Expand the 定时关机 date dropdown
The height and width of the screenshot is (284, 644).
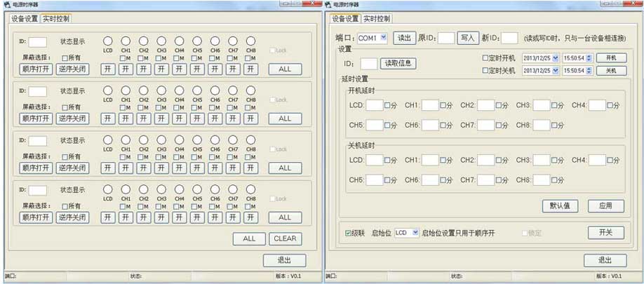point(556,71)
